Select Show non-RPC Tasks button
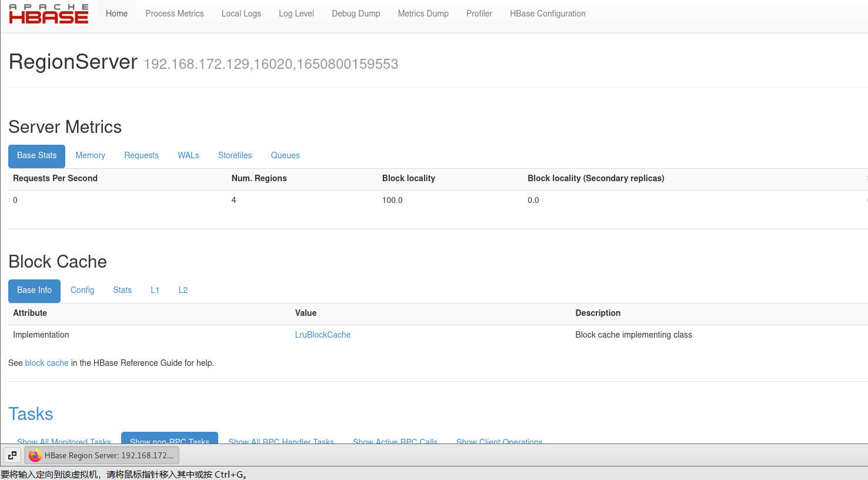868x480 pixels. pos(169,438)
